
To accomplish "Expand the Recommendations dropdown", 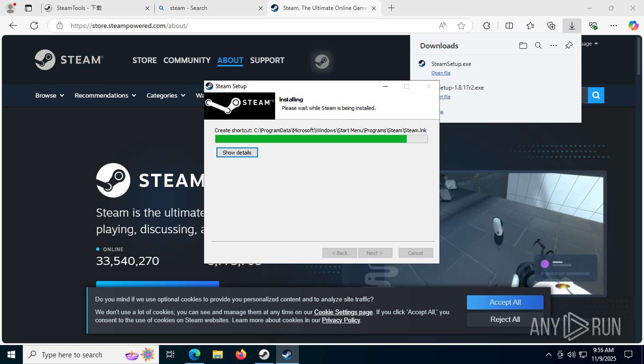I will [x=105, y=95].
